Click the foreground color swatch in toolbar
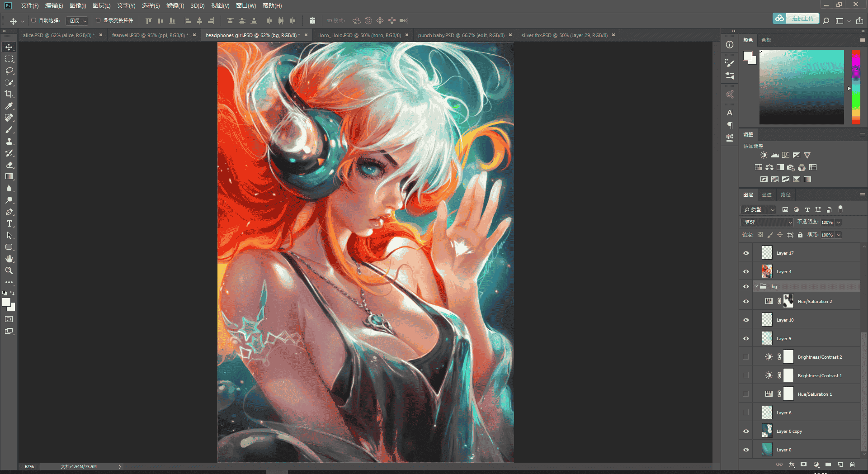868x474 pixels. click(x=6, y=303)
